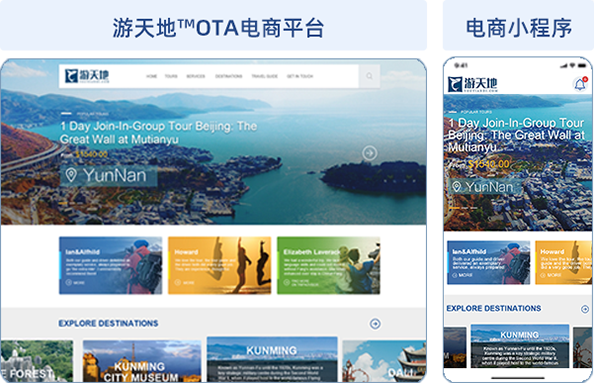The image size is (594, 387).
Task: Select the Kunming City Museum destination thumbnail
Action: [x=142, y=361]
